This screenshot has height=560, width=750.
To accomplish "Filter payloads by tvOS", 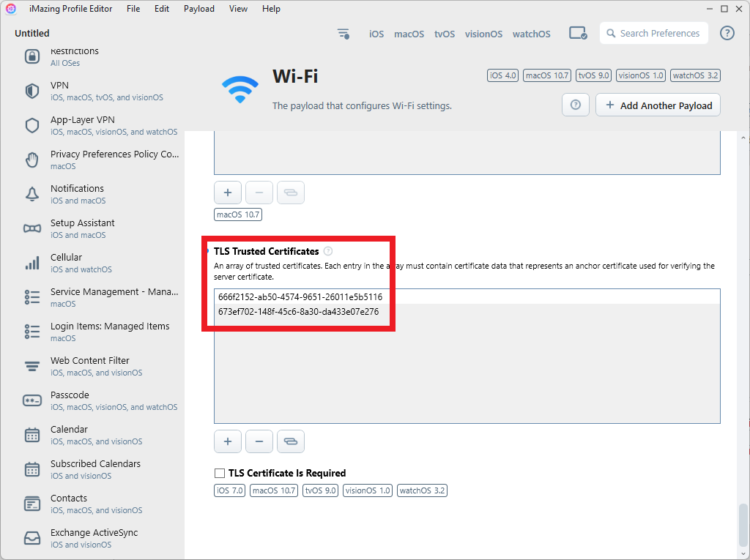I will click(445, 34).
